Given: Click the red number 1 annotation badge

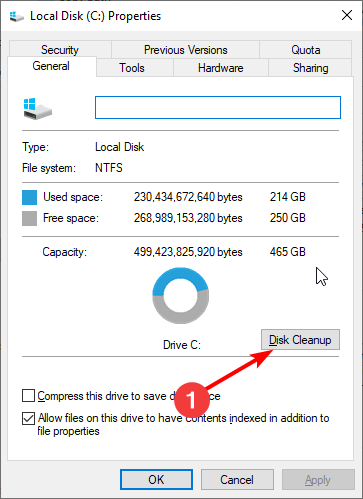Looking at the screenshot, I should pos(192,399).
